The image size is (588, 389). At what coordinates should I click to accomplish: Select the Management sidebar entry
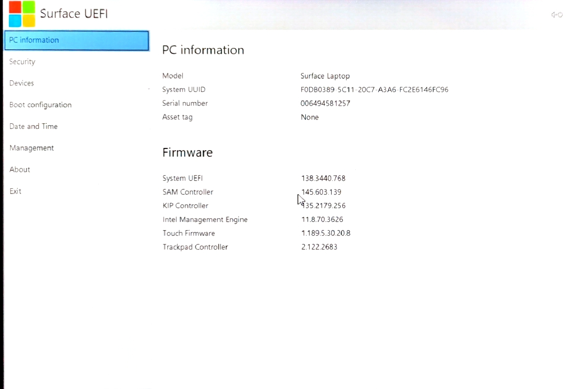coord(31,148)
